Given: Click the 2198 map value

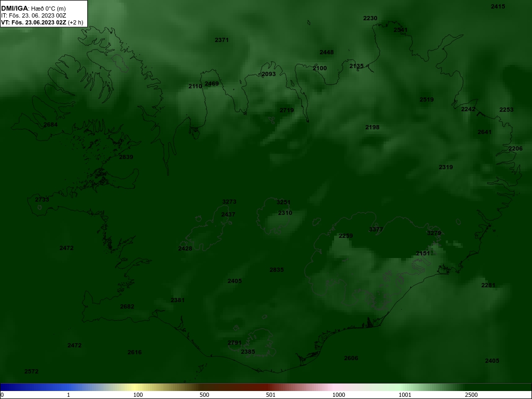Looking at the screenshot, I should (372, 127).
